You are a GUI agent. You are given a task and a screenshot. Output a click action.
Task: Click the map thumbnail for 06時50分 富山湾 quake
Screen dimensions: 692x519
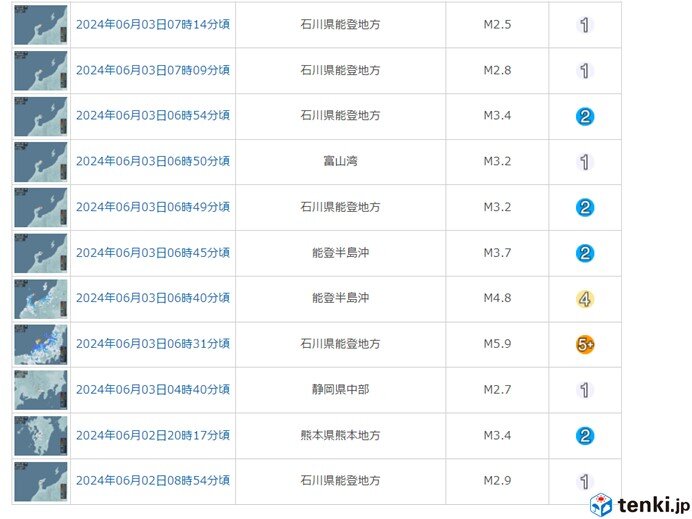click(41, 162)
